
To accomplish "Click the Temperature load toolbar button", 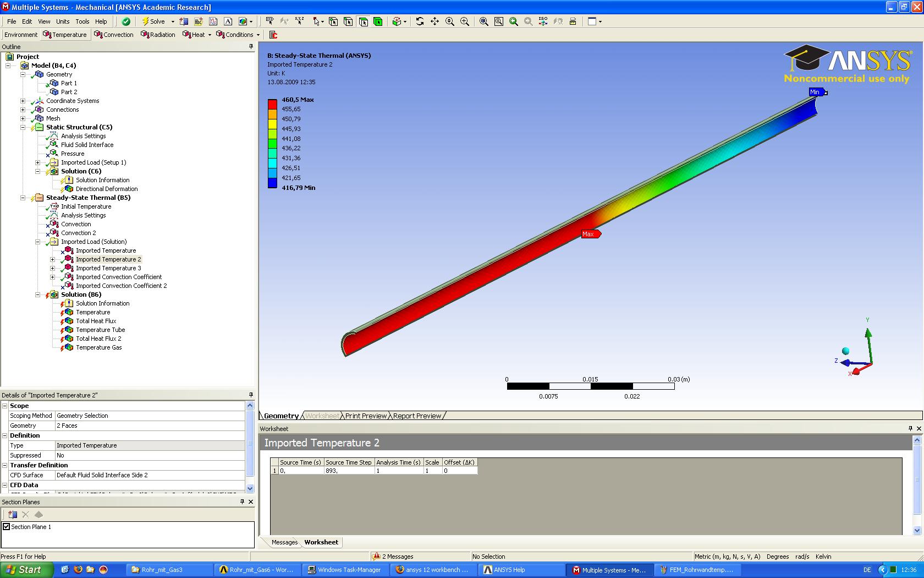I will [x=65, y=35].
